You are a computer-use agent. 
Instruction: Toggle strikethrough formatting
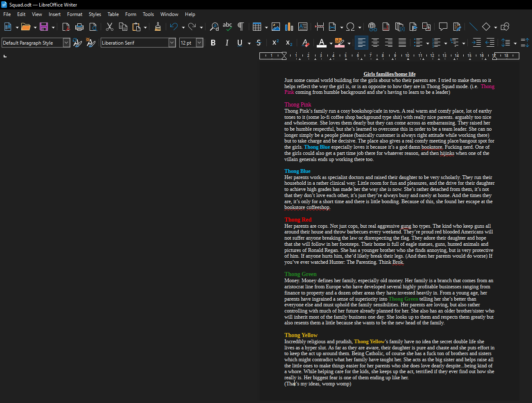tap(259, 43)
